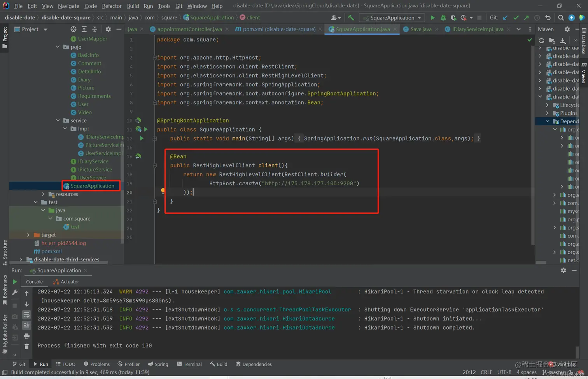Click the Git Update Project arrow

[505, 18]
